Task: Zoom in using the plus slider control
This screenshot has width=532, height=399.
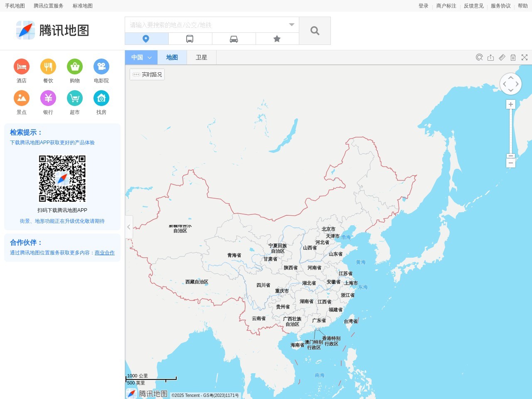Action: [510, 104]
